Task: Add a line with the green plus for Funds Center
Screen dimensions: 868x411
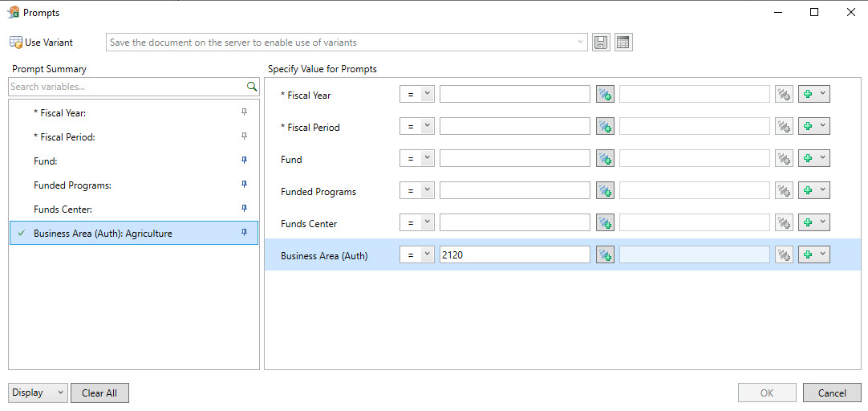Action: click(808, 223)
